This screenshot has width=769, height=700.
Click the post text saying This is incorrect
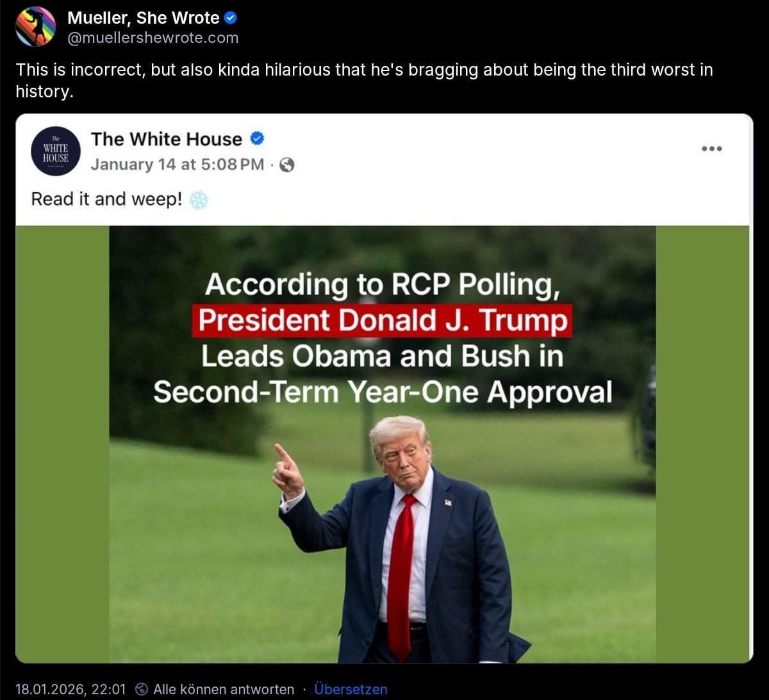364,80
